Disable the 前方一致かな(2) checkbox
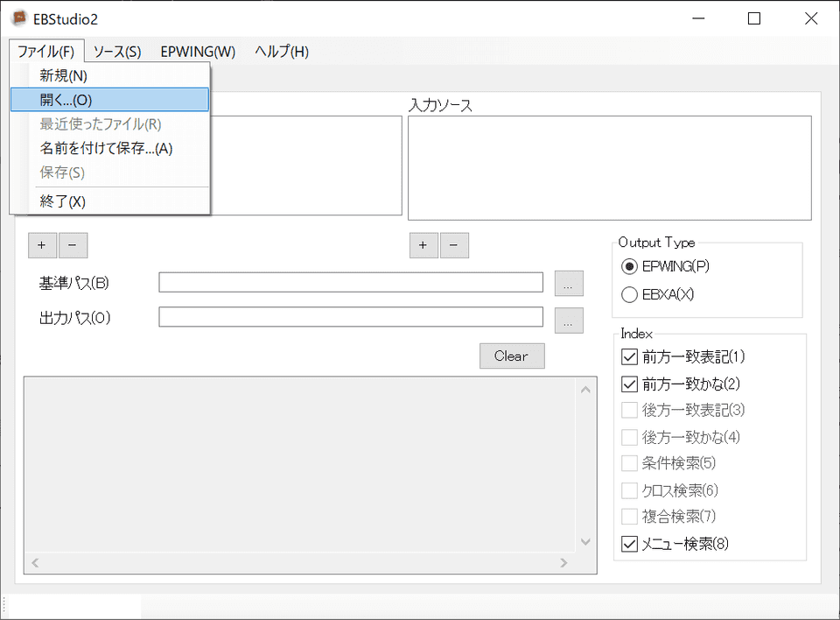Screen dimensions: 840x620 coord(628,383)
